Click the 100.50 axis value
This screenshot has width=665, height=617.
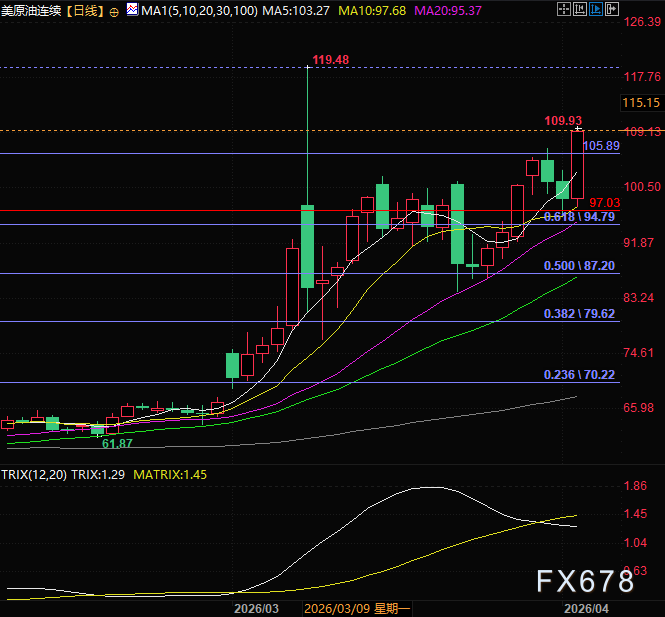pos(642,187)
